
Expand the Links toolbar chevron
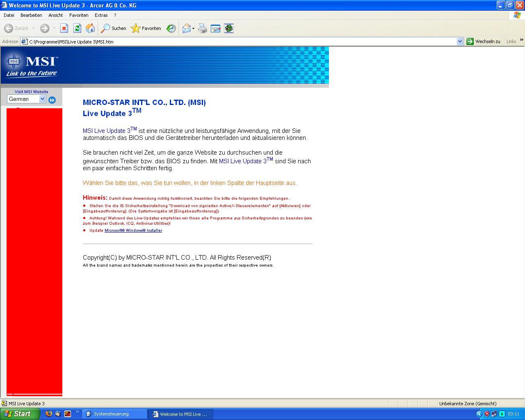[x=521, y=40]
